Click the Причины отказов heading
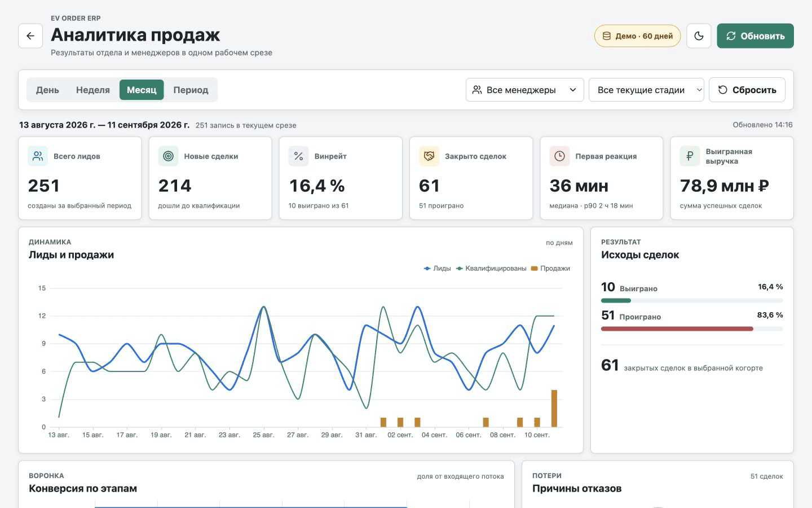 [577, 488]
